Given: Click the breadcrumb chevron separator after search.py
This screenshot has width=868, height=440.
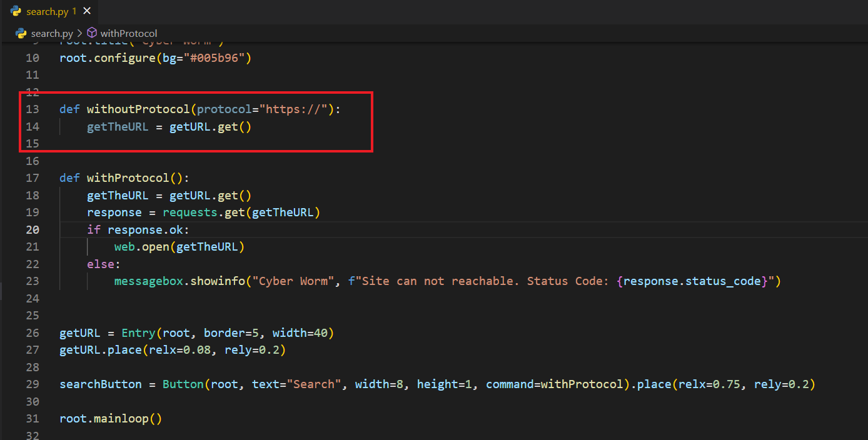Looking at the screenshot, I should pos(80,33).
